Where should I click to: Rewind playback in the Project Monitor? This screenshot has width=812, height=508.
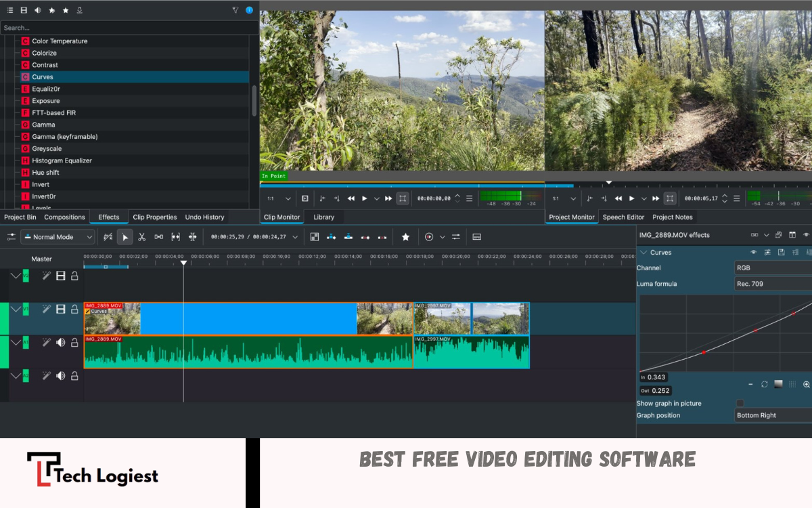pos(618,198)
